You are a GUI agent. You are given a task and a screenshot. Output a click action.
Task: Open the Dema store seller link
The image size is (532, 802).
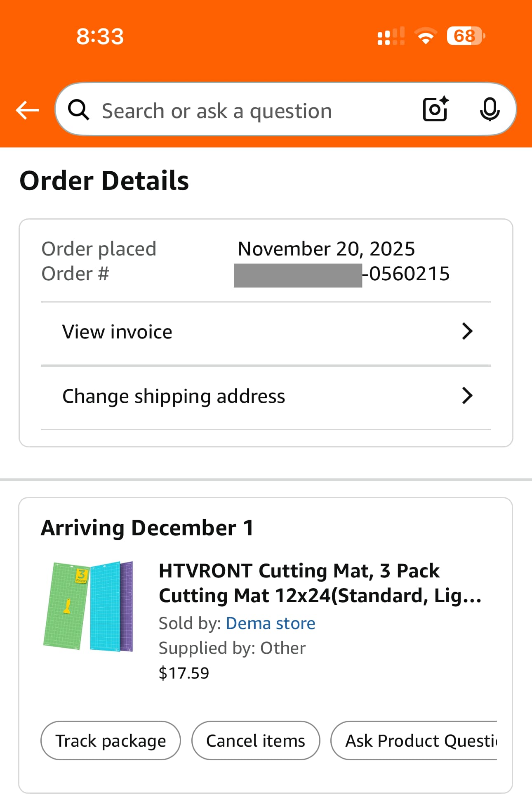pos(270,623)
